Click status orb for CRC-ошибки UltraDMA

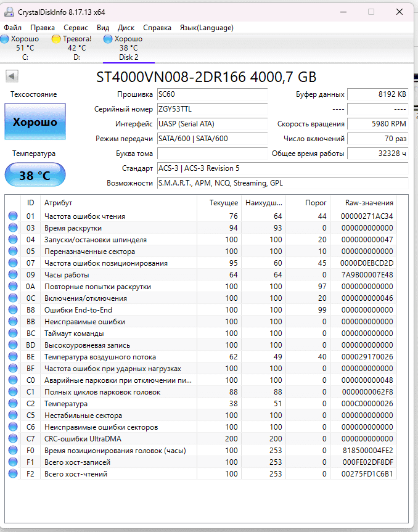coord(13,439)
